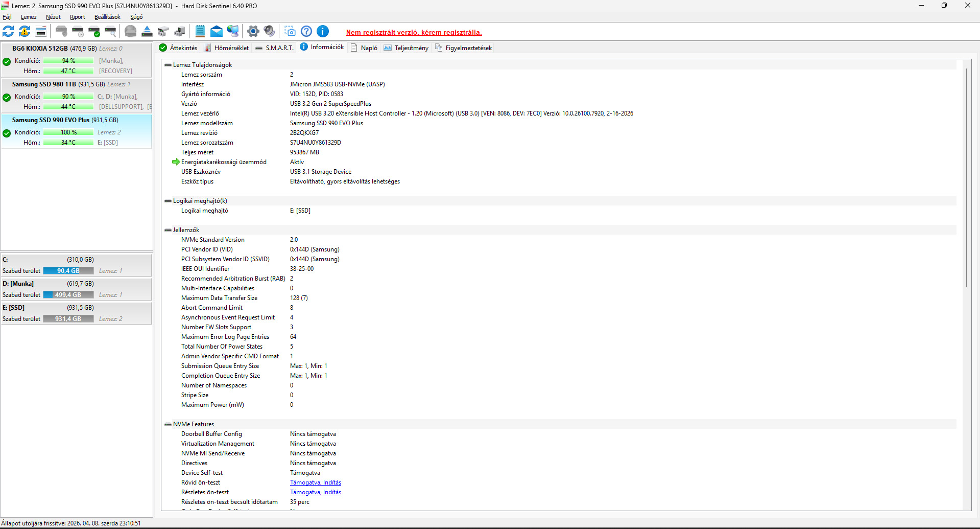This screenshot has width=980, height=529.
Task: Switch to the Teljesítmény tab
Action: (406, 48)
